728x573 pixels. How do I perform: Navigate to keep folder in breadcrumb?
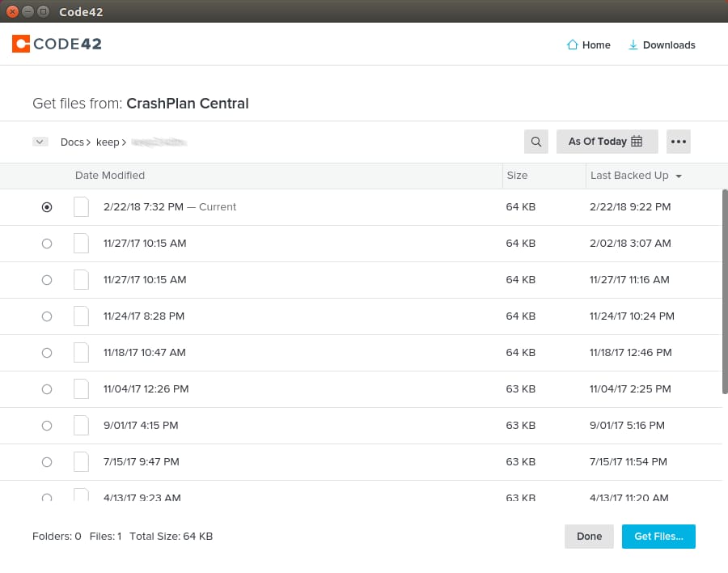(108, 142)
